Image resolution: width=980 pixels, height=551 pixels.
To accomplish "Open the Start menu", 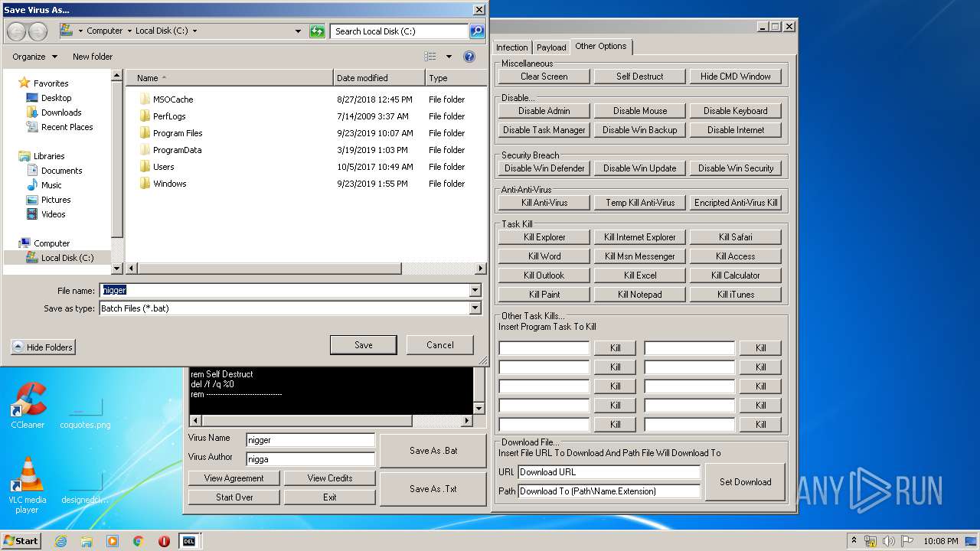I will click(21, 541).
